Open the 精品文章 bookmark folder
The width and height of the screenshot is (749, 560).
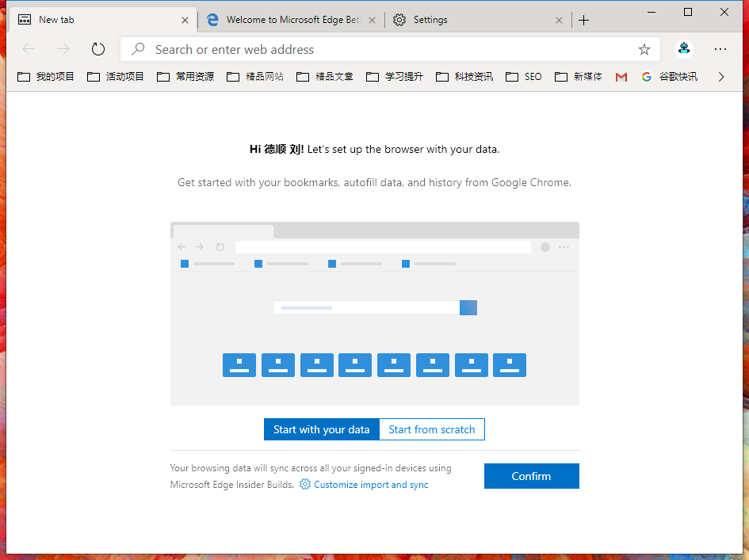tap(325, 76)
